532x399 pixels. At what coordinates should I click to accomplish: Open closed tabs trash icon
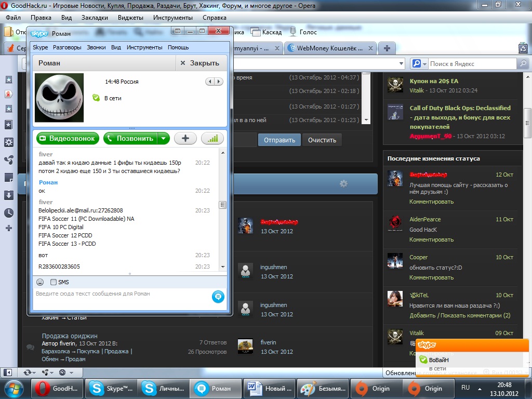(523, 48)
